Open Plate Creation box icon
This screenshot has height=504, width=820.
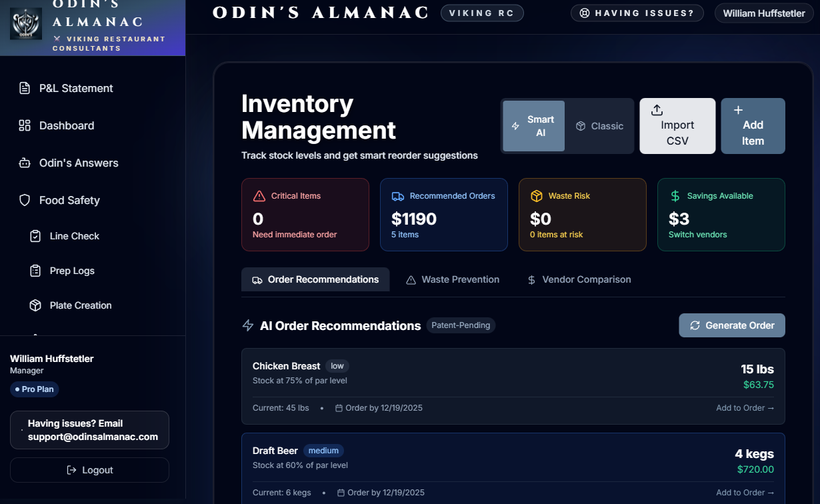tap(35, 305)
